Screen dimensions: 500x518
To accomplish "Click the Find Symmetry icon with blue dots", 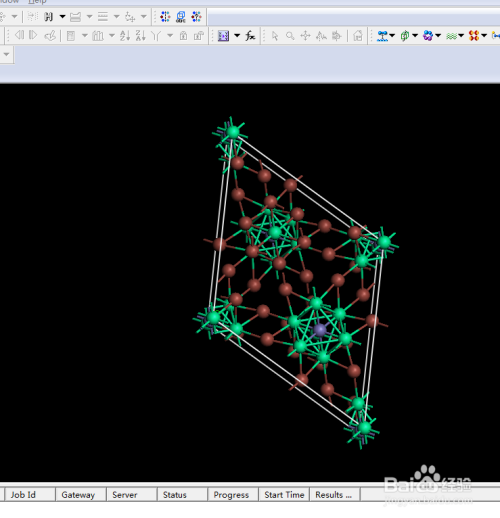I will click(x=165, y=16).
